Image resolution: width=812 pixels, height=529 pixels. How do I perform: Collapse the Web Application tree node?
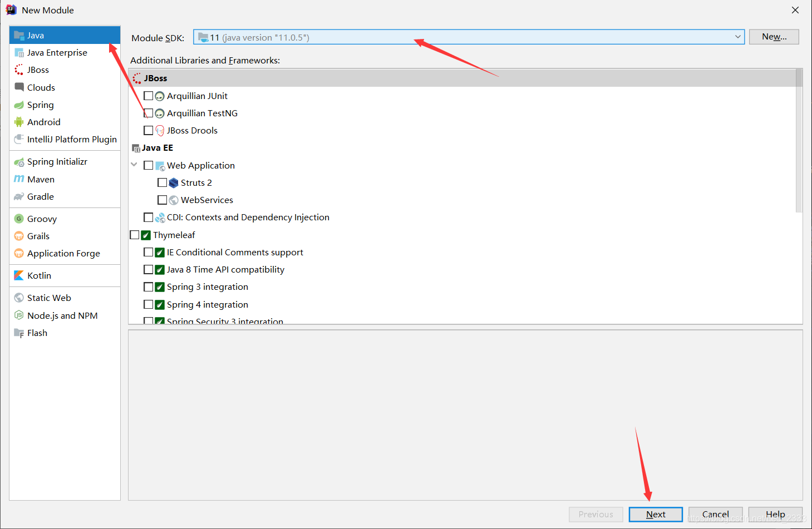coord(134,165)
